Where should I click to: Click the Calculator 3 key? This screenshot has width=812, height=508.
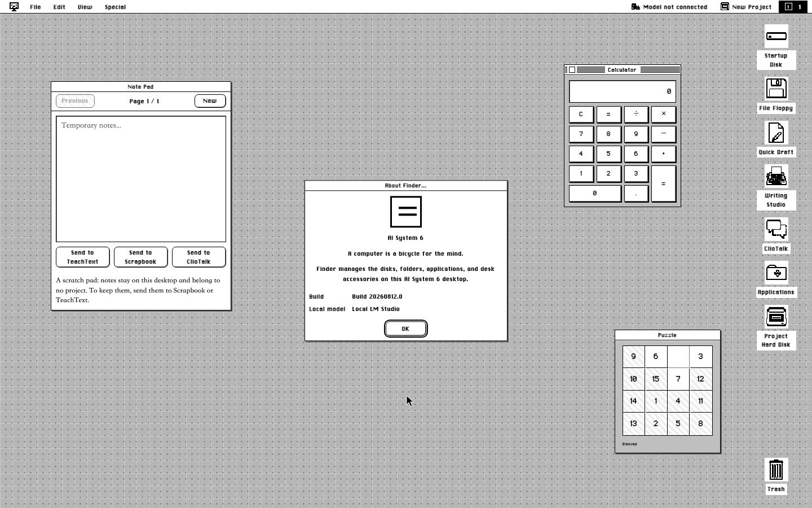[x=636, y=173]
